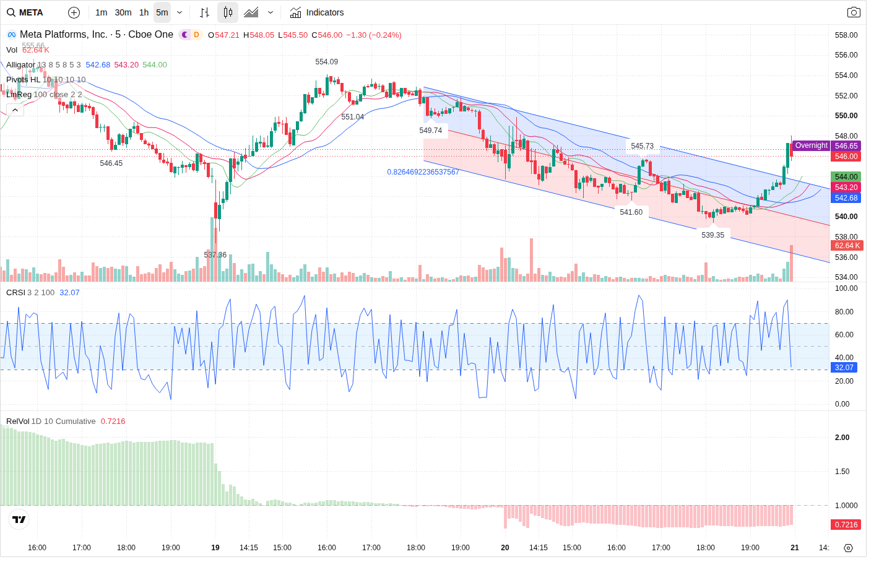Click the 539.35 pivot low label
The width and height of the screenshot is (879, 588).
coord(713,235)
